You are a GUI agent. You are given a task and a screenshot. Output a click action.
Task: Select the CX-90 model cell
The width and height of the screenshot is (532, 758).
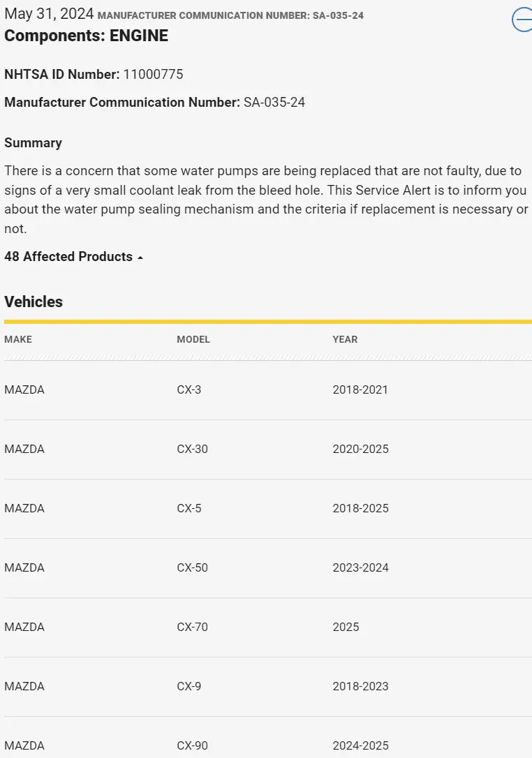(x=193, y=745)
